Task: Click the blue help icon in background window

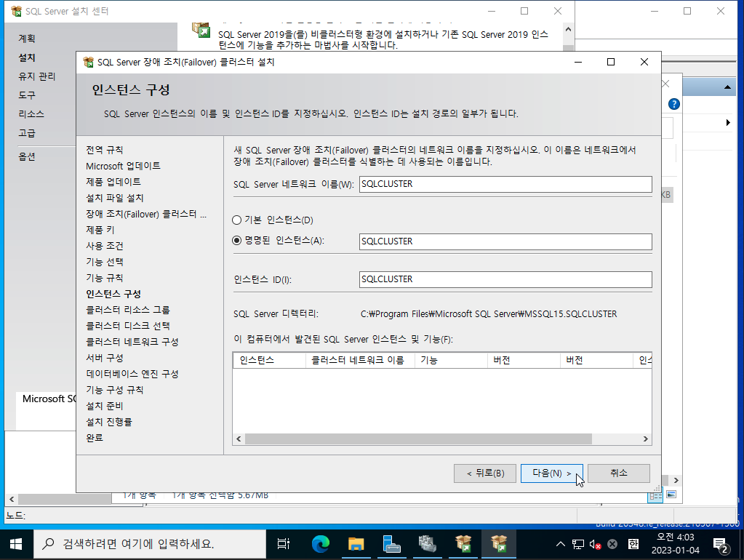Action: tap(673, 105)
